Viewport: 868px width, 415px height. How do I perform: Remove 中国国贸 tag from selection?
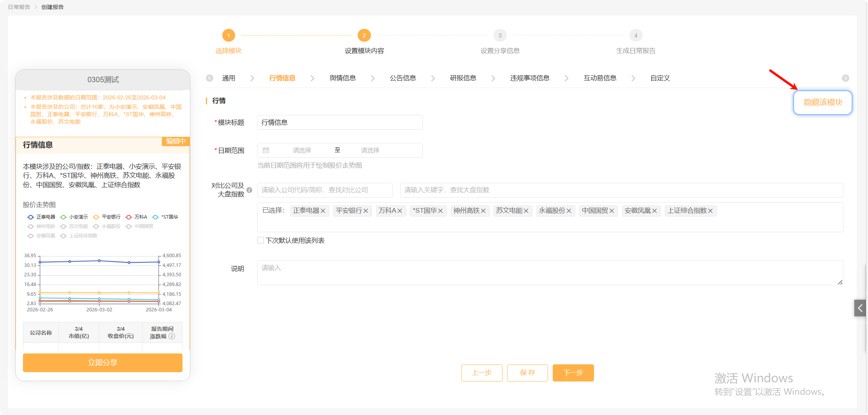click(612, 211)
